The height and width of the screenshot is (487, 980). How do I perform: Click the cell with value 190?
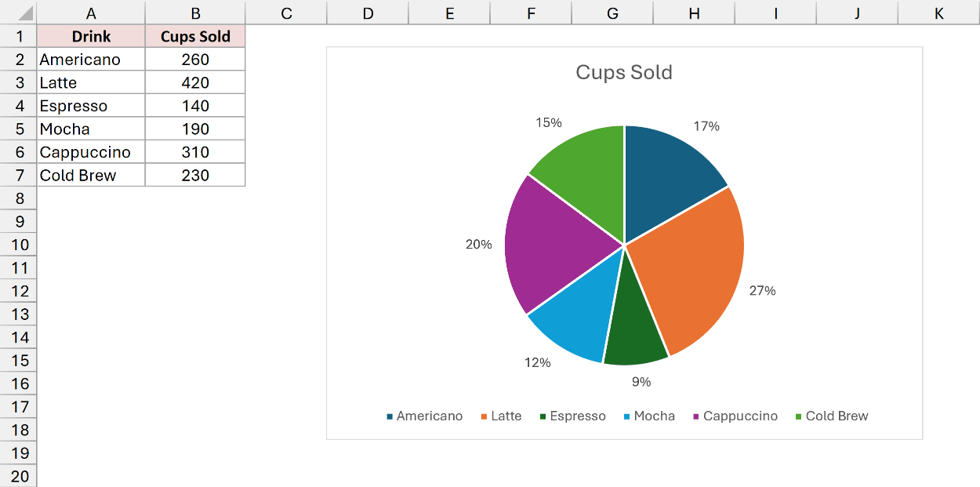tap(195, 129)
